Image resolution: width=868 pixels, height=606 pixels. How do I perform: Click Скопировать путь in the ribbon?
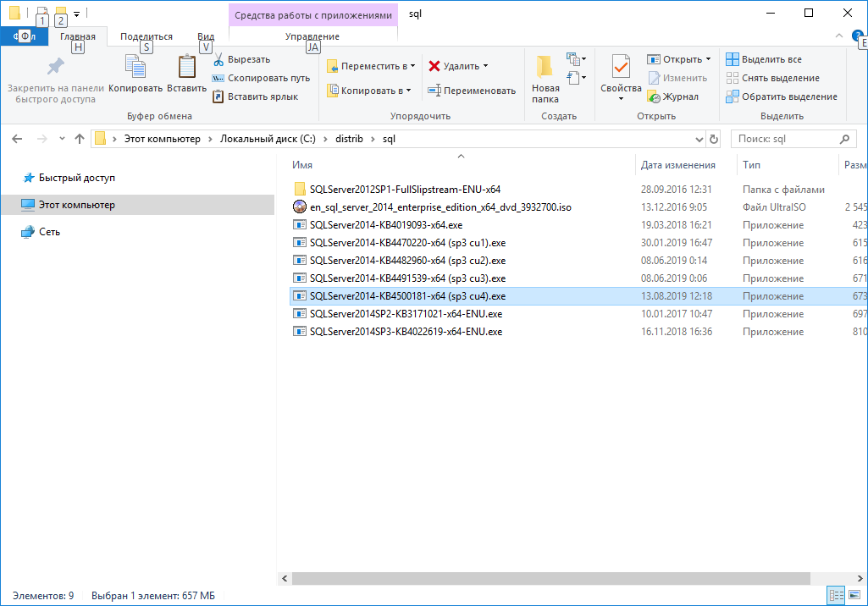pos(262,78)
